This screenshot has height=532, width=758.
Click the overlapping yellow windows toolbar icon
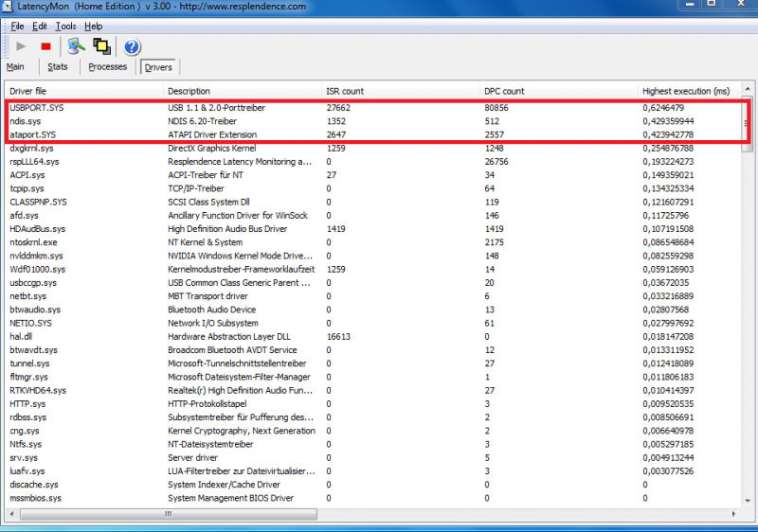[x=102, y=46]
